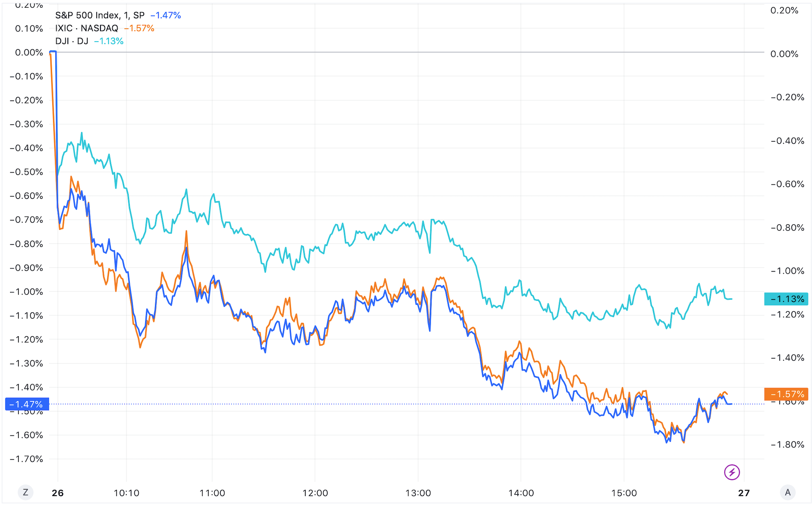Click the bold 26 date label
This screenshot has width=812, height=506.
pos(58,493)
